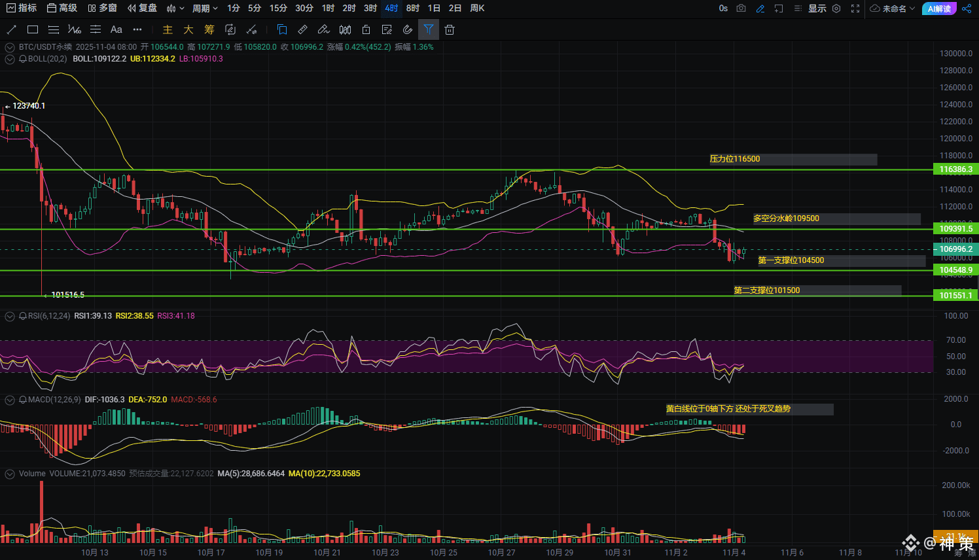Select the 15分 timeframe tab
This screenshot has width=979, height=560.
pyautogui.click(x=278, y=9)
